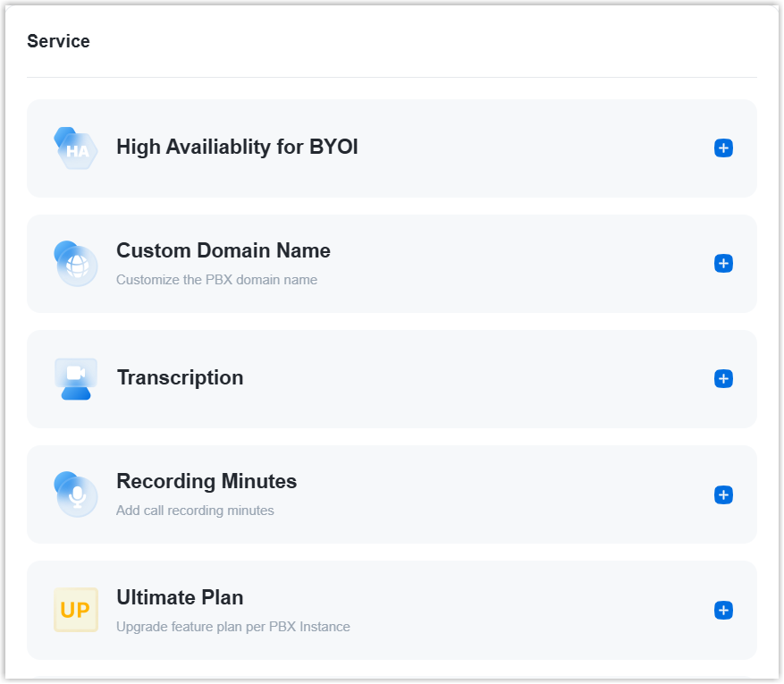Click 'Add call recording minutes' description
The image size is (784, 684).
click(x=195, y=511)
